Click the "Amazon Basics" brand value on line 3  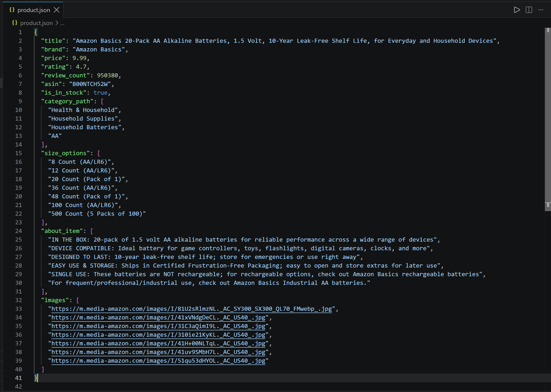click(x=99, y=49)
